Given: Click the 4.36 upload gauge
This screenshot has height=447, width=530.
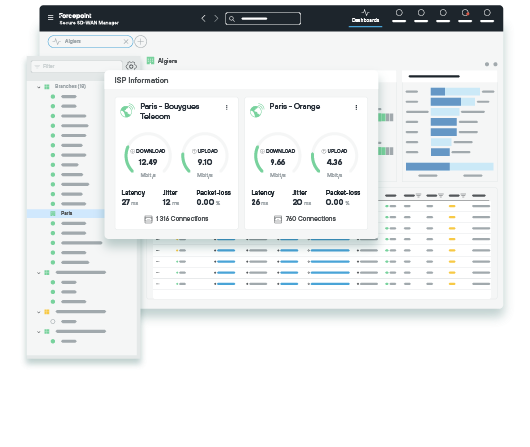Looking at the screenshot, I should (334, 156).
